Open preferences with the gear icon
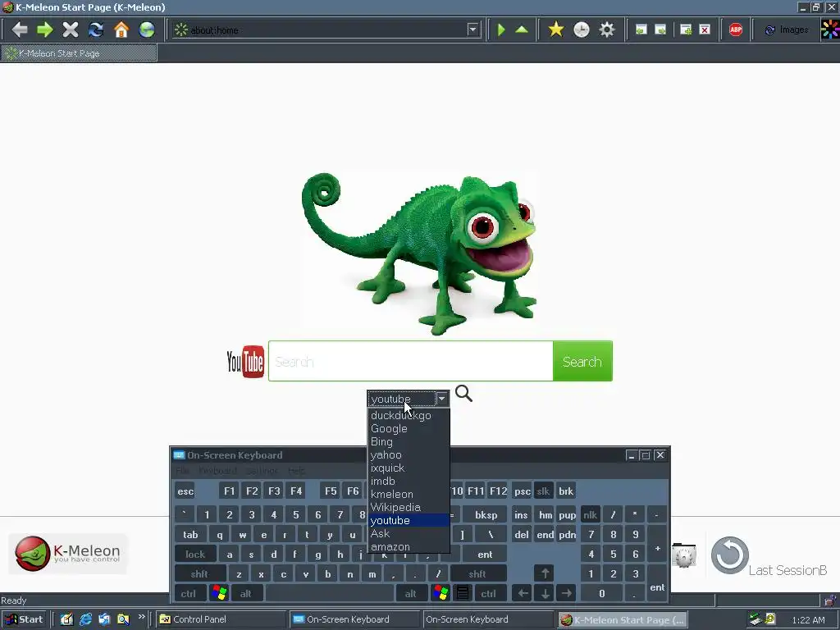 coord(606,30)
